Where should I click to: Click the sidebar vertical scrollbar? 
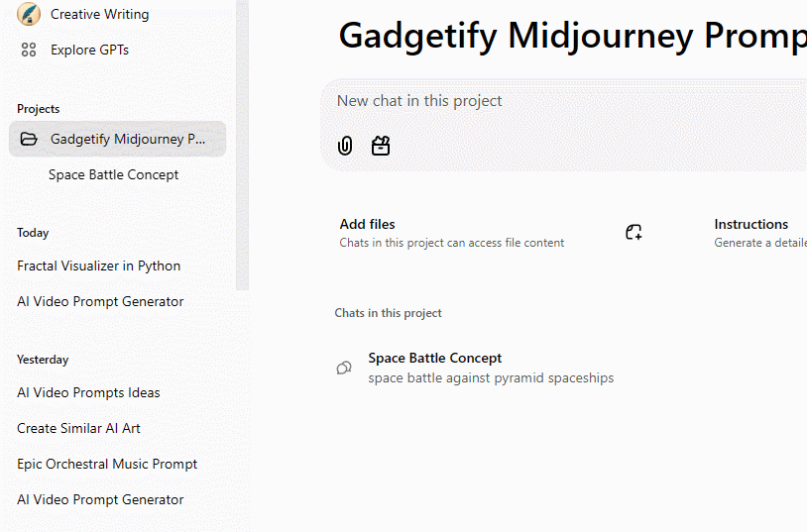coord(243,149)
